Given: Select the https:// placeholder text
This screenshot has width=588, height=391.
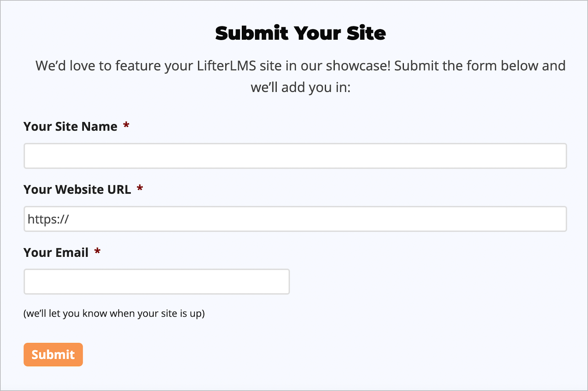Looking at the screenshot, I should click(48, 219).
